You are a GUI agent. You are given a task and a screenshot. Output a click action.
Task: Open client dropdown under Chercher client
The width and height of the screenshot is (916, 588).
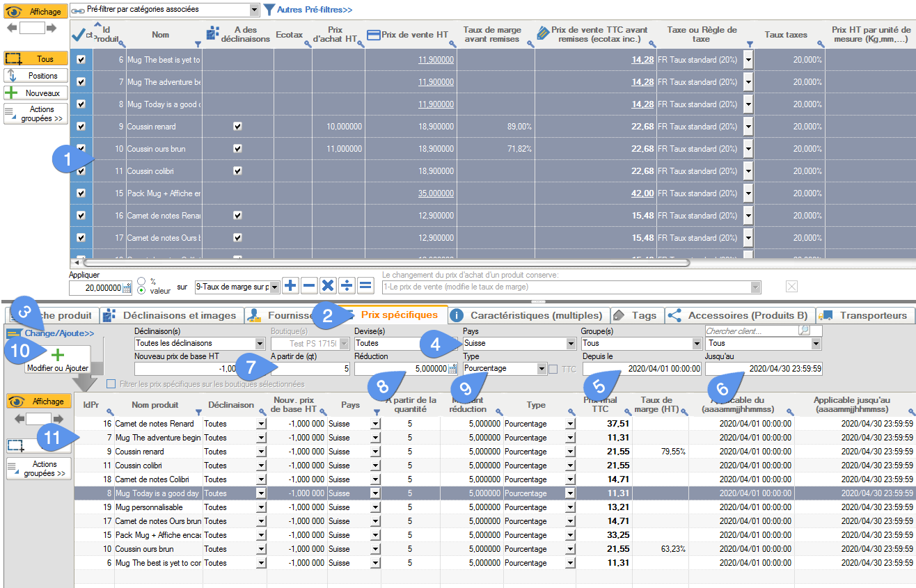(816, 343)
